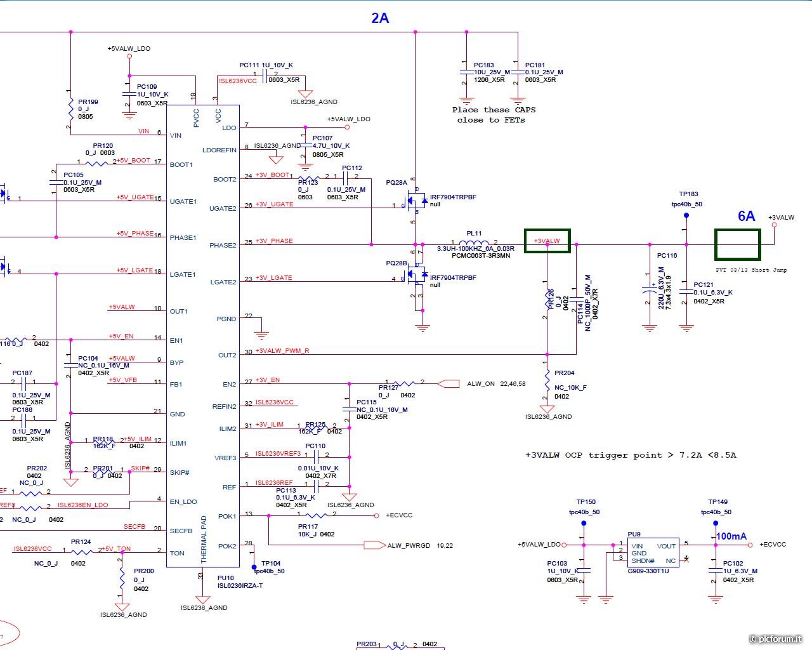Select the +5V_UGATE net label
This screenshot has width=812, height=650.
(x=135, y=197)
